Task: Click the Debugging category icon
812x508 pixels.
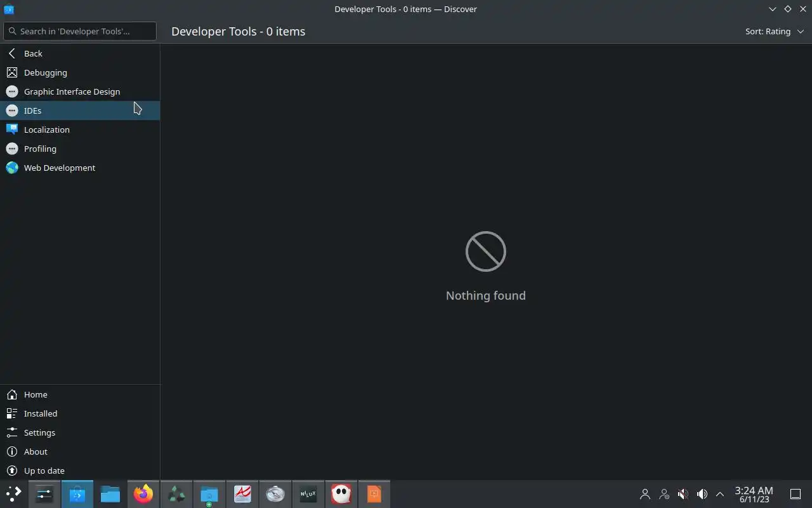Action: [x=12, y=72]
